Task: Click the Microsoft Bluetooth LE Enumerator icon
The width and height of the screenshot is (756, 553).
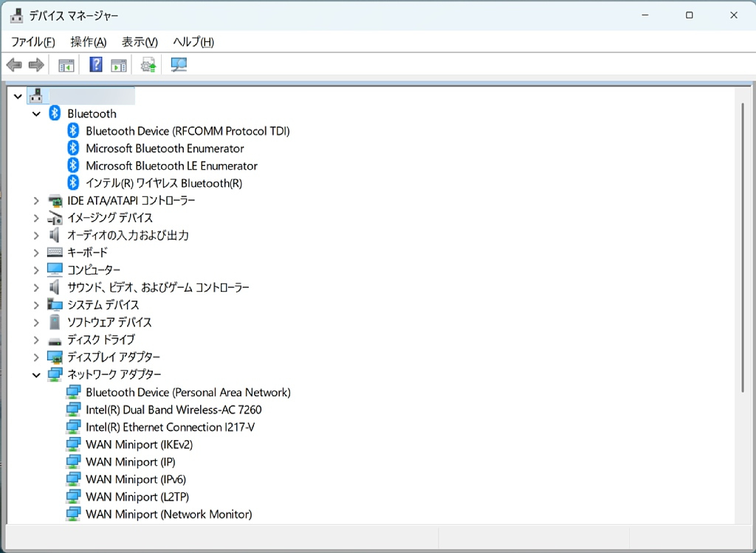Action: pos(73,165)
